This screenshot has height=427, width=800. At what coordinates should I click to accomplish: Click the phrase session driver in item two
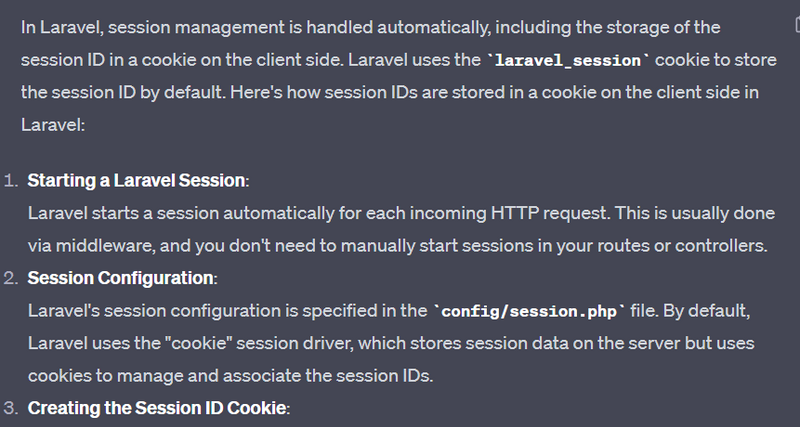coord(293,343)
